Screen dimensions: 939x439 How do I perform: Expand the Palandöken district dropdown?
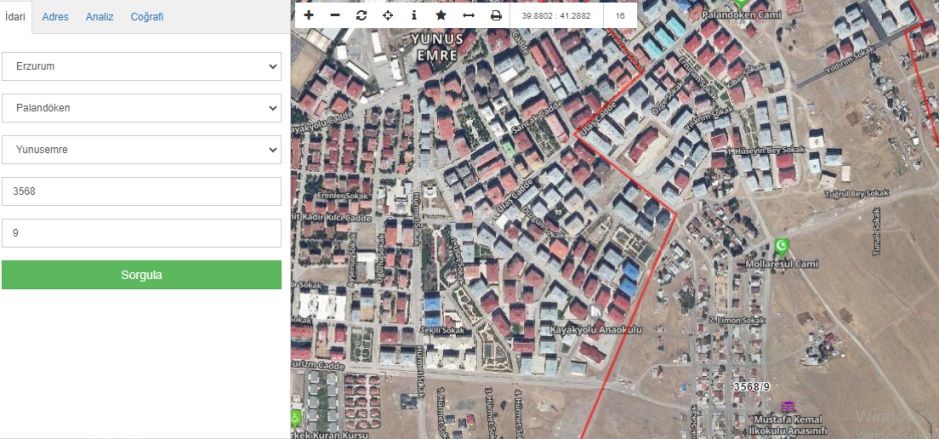(141, 108)
